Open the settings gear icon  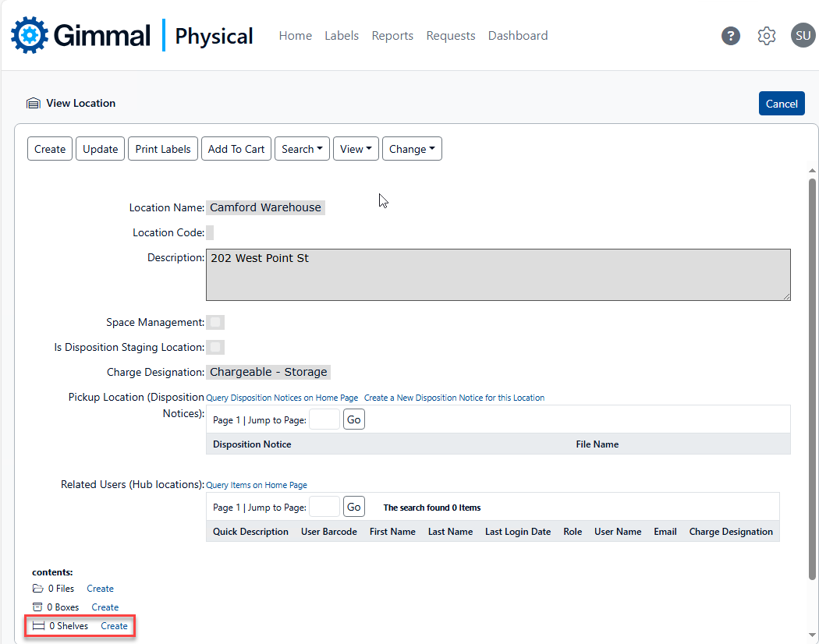tap(767, 36)
